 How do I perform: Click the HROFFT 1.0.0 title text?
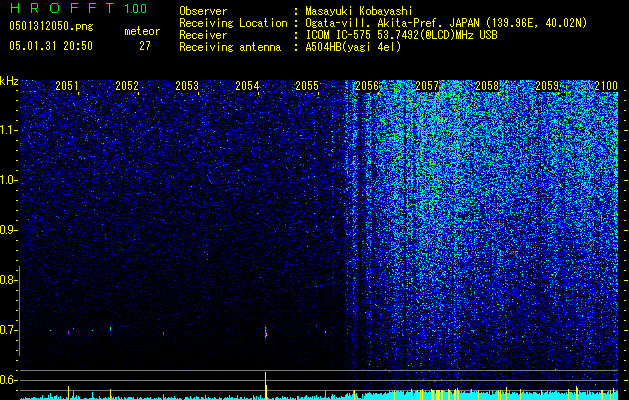(x=78, y=8)
